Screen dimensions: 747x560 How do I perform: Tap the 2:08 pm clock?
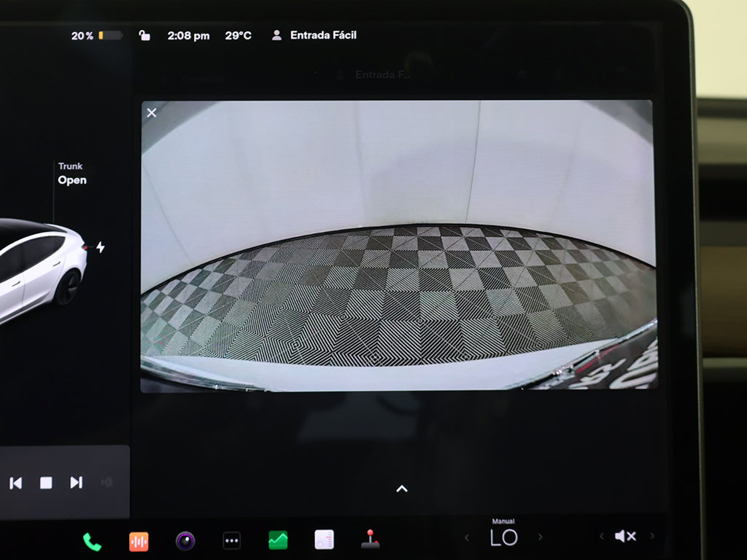click(x=188, y=36)
